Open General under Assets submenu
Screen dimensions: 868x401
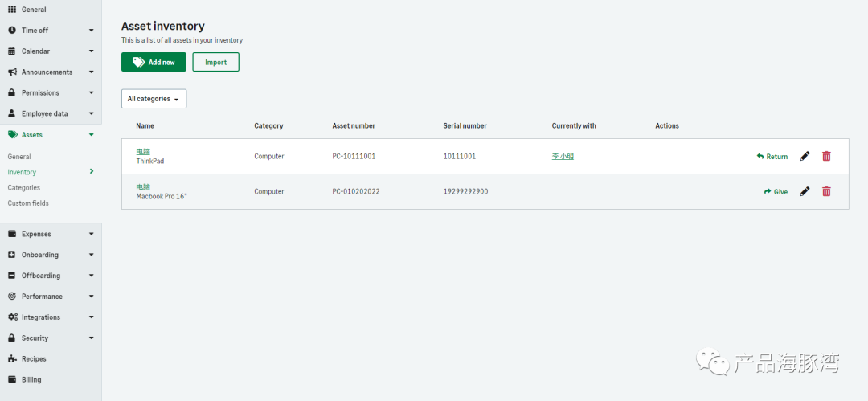(x=19, y=157)
